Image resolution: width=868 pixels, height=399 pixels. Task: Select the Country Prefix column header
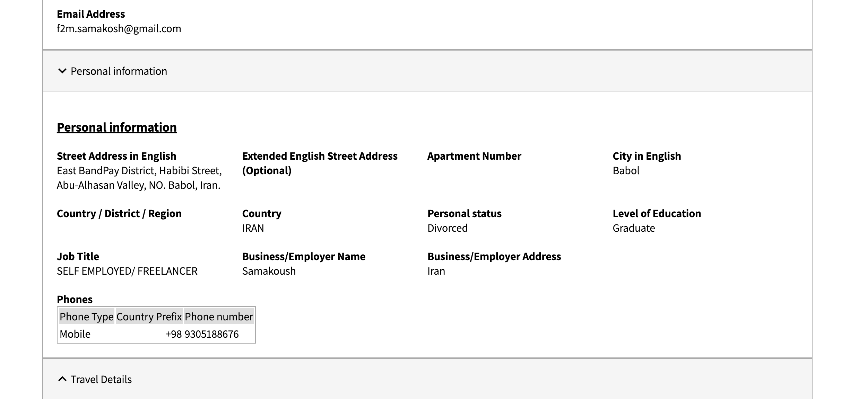click(149, 317)
